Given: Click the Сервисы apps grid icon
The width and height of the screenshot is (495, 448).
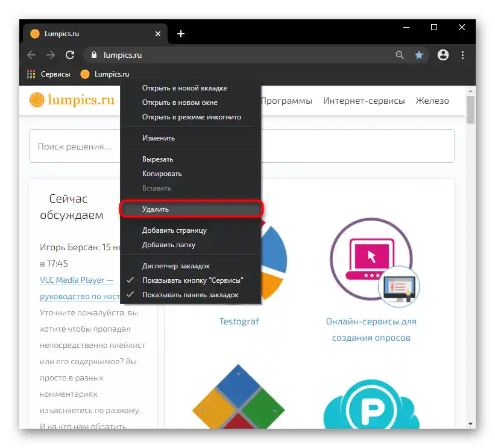Looking at the screenshot, I should pyautogui.click(x=31, y=74).
